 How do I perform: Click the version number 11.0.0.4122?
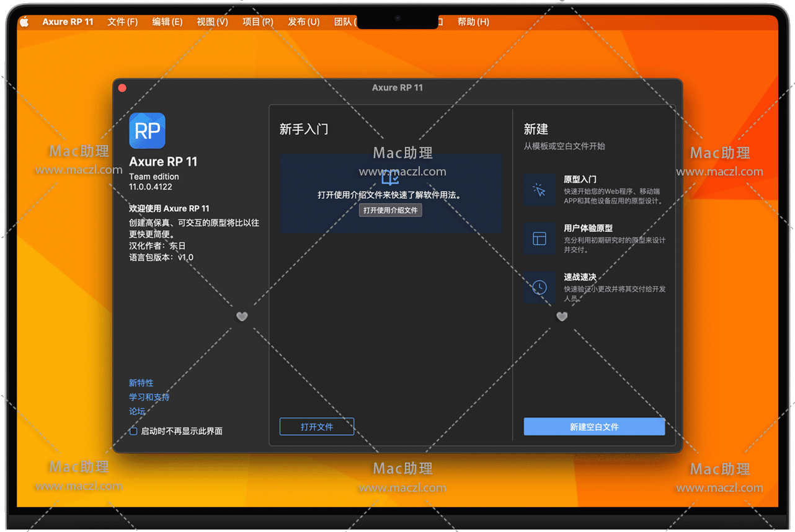point(151,186)
